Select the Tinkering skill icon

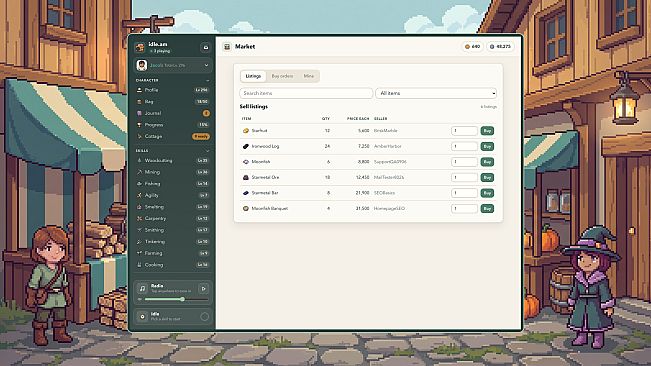pyautogui.click(x=140, y=242)
